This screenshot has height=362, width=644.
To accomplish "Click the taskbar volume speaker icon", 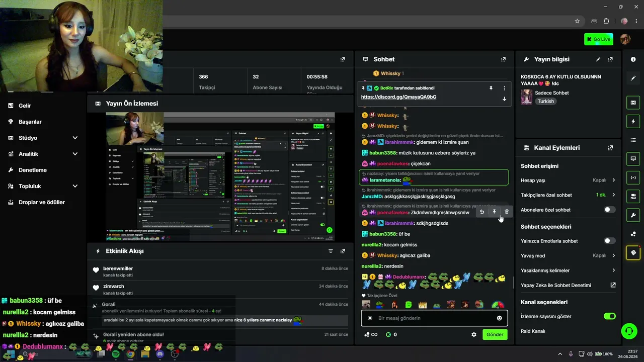I will coord(589,354).
